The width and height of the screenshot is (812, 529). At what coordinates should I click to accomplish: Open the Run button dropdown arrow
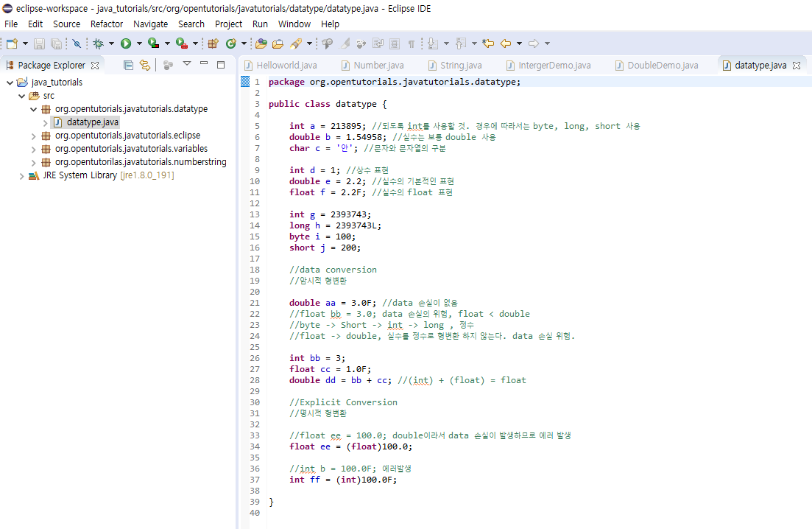click(138, 44)
